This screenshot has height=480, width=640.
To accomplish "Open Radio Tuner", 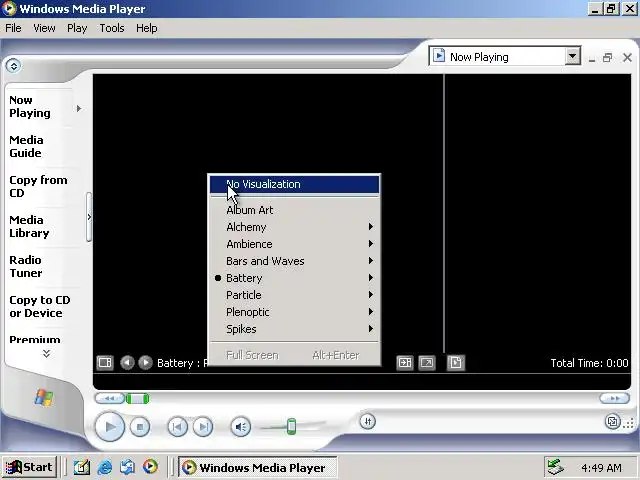I will [25, 267].
